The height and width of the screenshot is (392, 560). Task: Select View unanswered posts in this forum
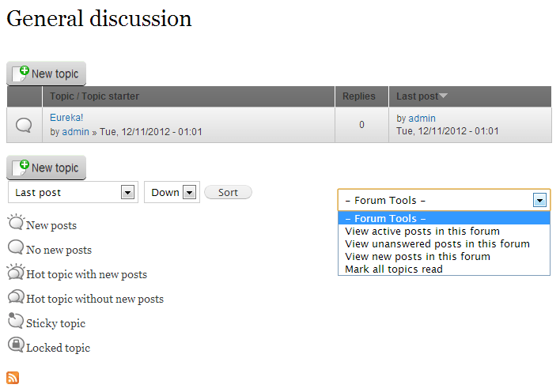click(x=437, y=244)
